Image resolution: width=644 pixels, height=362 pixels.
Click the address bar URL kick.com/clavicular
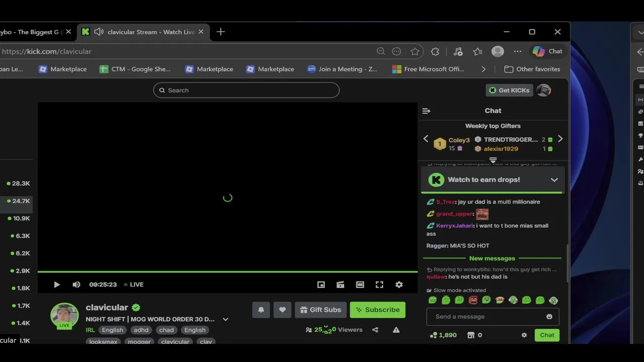click(46, 51)
